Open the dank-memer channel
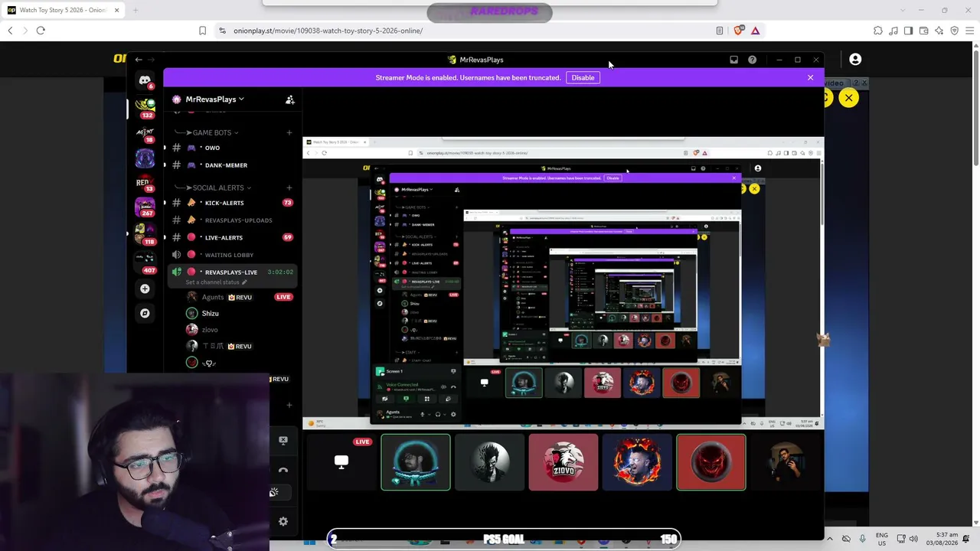The width and height of the screenshot is (980, 551). 230,165
